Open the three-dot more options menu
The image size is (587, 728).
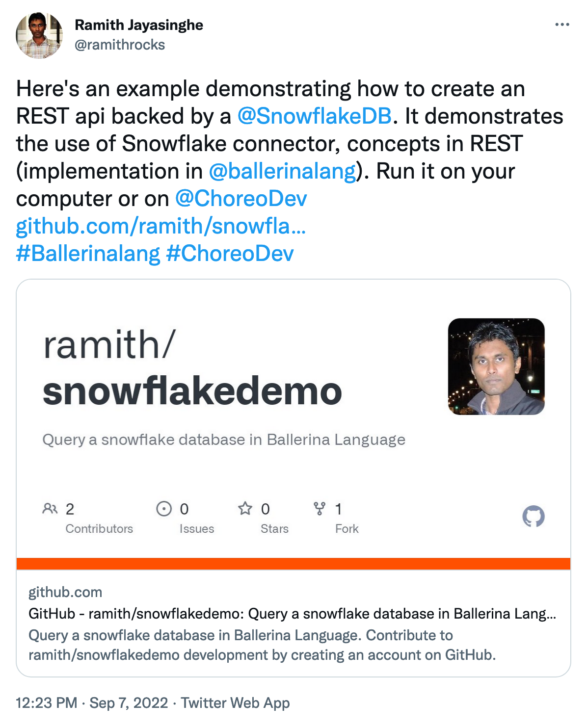(562, 25)
